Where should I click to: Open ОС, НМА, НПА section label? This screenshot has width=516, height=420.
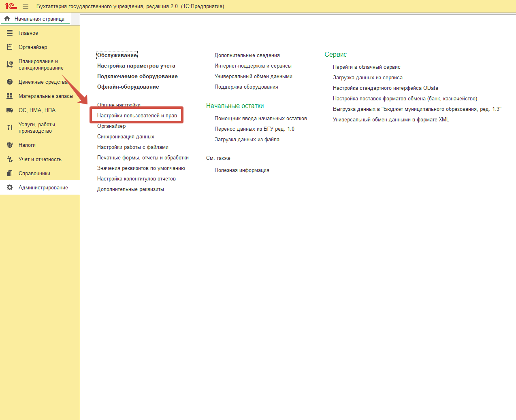[x=37, y=110]
